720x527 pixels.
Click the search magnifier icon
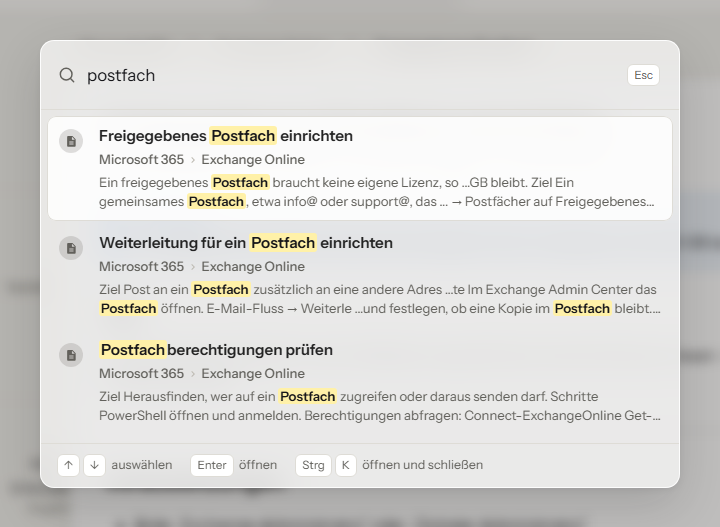[67, 75]
